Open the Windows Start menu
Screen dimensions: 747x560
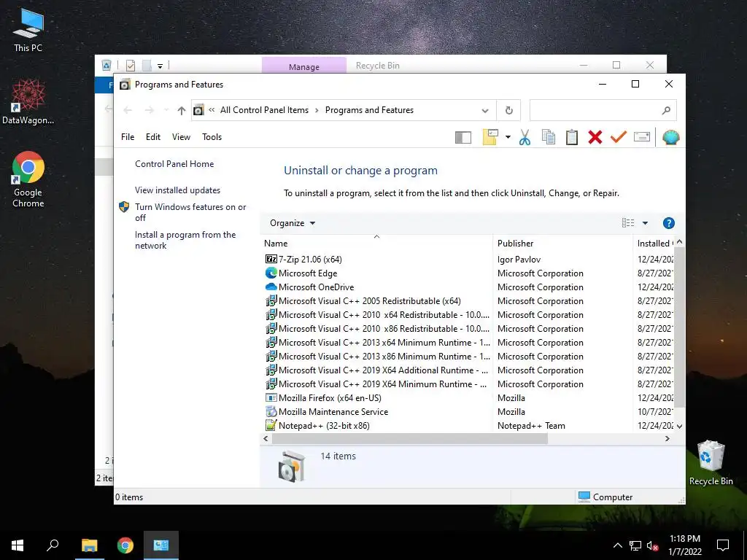[x=18, y=545]
